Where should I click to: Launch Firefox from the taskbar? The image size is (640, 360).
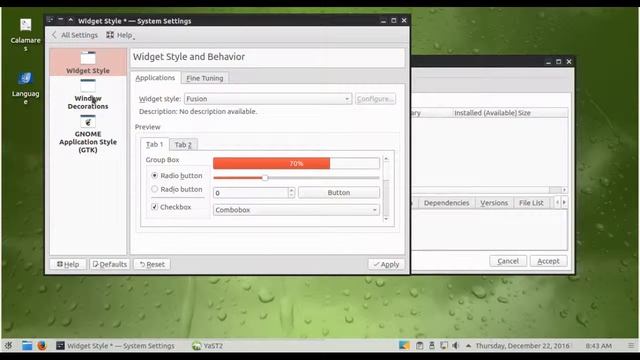pos(42,346)
